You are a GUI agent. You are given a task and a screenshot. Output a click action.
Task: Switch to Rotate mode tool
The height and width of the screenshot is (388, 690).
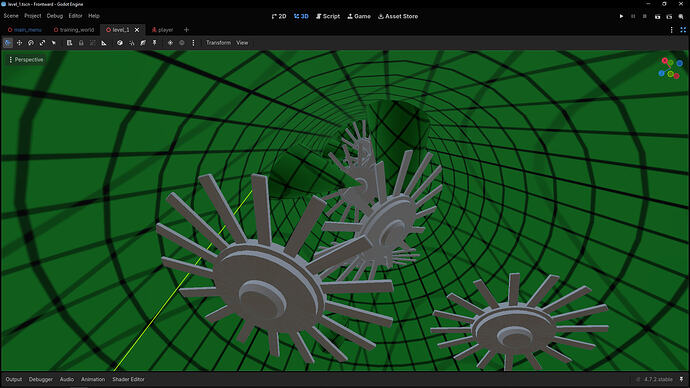pyautogui.click(x=31, y=43)
